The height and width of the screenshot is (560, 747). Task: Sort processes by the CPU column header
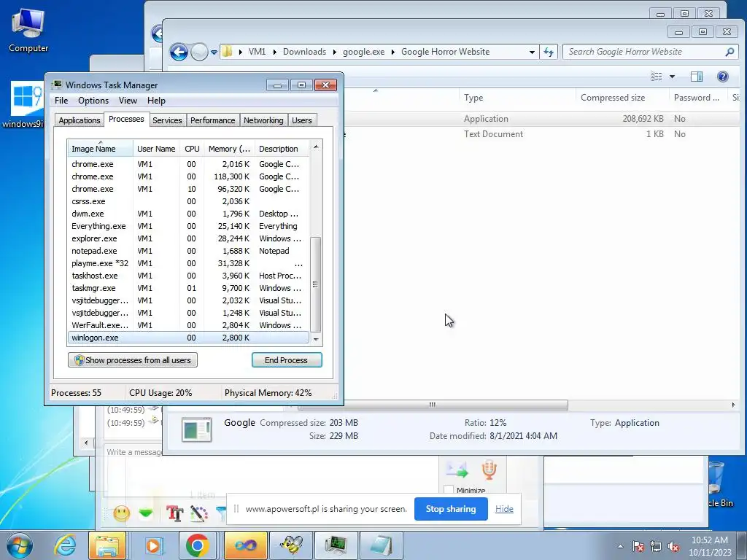coord(192,149)
